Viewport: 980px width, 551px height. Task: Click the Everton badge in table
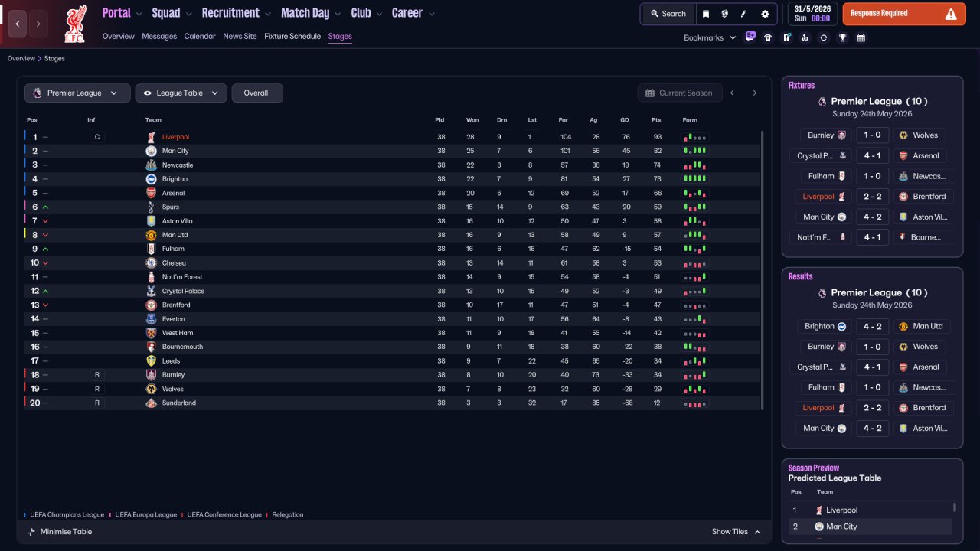[151, 318]
